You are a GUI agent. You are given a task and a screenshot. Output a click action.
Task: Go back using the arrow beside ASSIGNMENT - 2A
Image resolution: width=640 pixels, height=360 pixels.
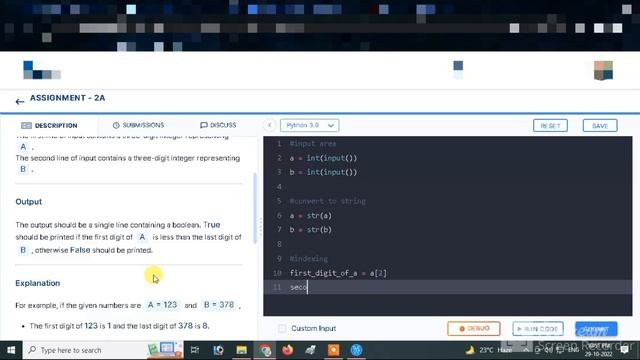coord(20,102)
